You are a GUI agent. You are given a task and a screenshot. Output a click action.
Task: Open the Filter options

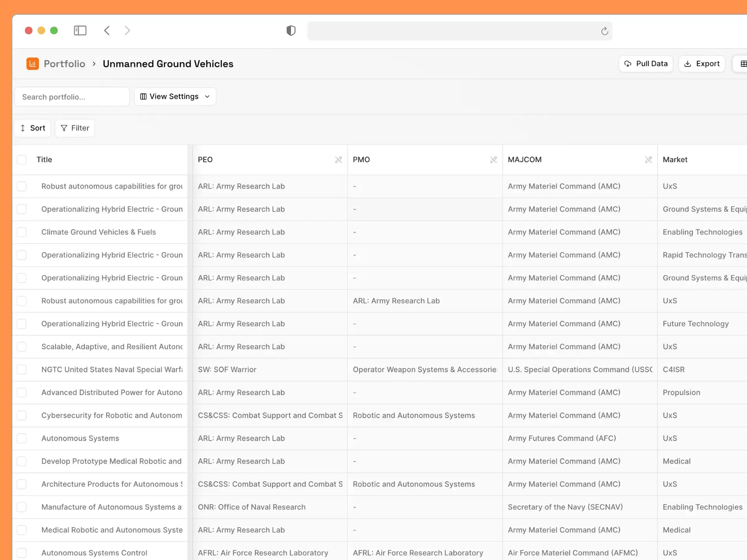[x=75, y=128]
